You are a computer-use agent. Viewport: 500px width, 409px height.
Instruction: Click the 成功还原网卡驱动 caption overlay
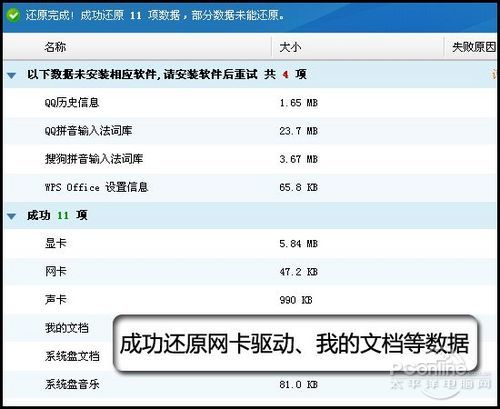coord(296,344)
